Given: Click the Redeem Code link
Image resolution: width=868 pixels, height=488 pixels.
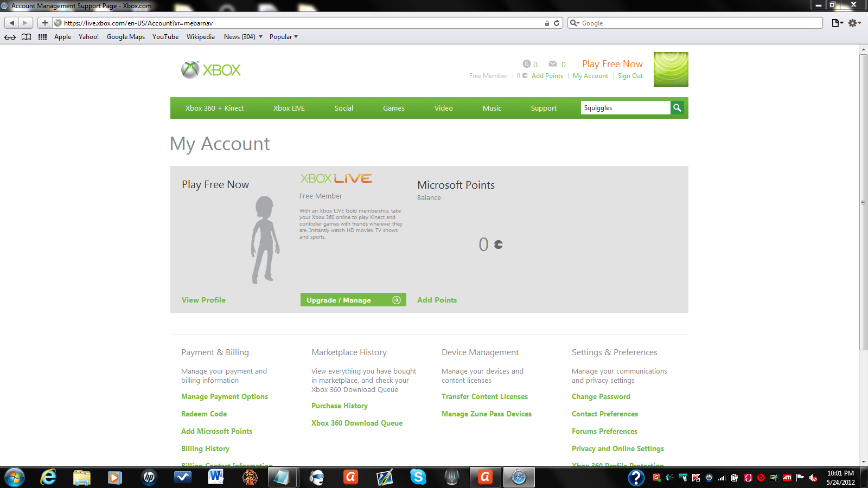Looking at the screenshot, I should click(x=204, y=414).
